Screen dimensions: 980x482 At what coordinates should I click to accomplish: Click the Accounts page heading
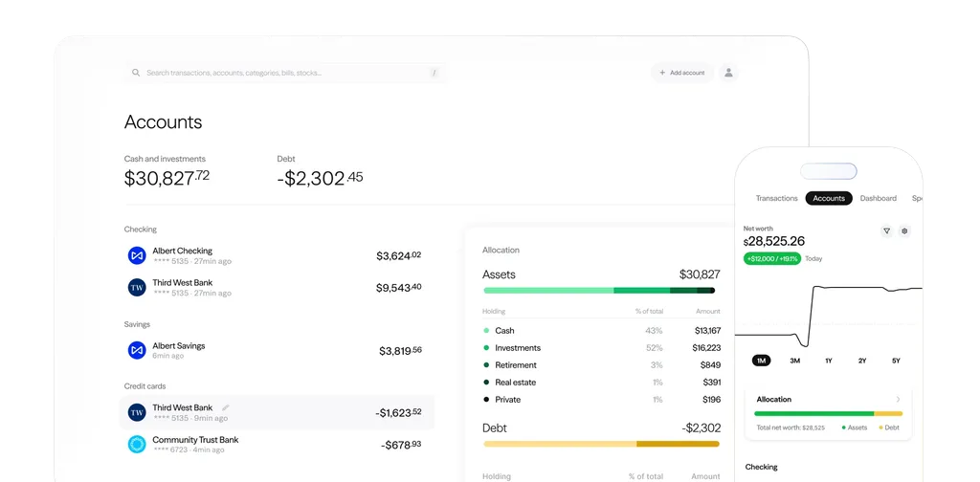[163, 121]
